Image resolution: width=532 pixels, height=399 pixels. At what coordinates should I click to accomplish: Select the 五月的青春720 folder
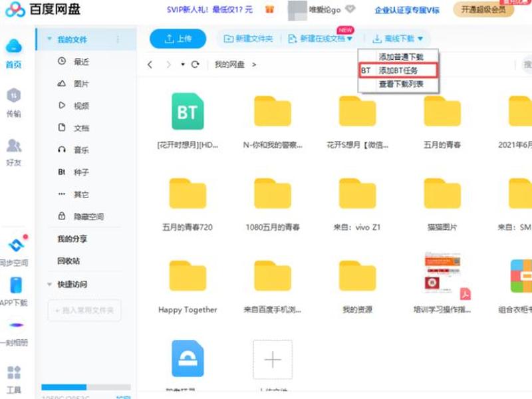pyautogui.click(x=188, y=194)
